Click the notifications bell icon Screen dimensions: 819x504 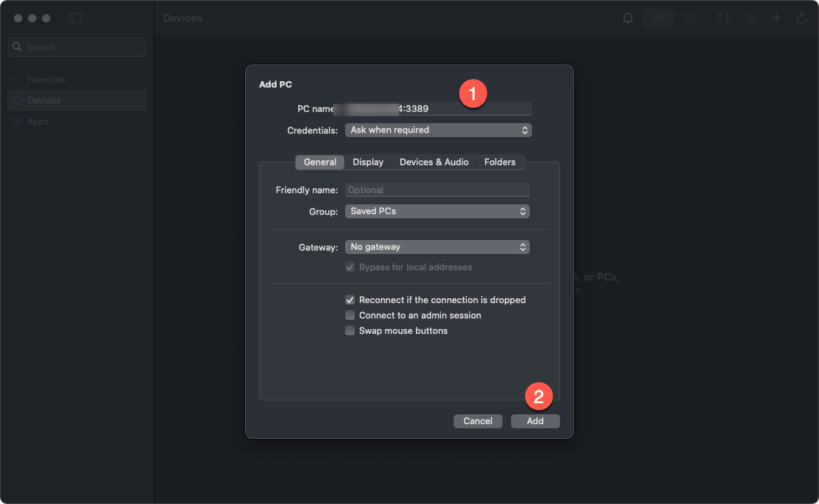click(628, 18)
